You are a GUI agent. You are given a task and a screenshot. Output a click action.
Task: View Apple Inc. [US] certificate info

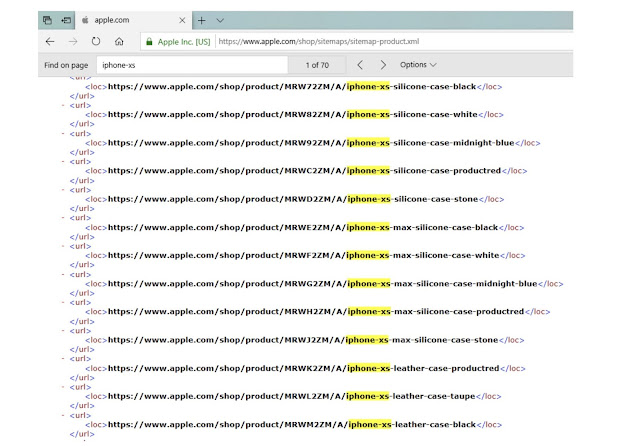click(x=184, y=42)
